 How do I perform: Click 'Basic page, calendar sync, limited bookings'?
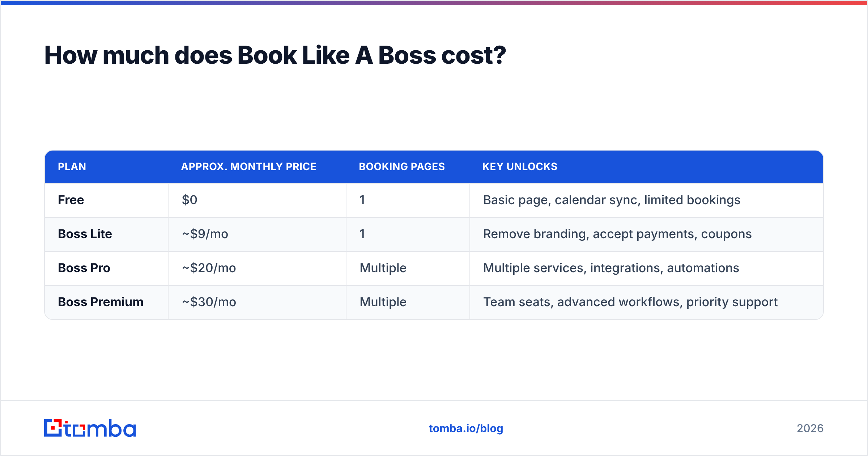pos(612,200)
